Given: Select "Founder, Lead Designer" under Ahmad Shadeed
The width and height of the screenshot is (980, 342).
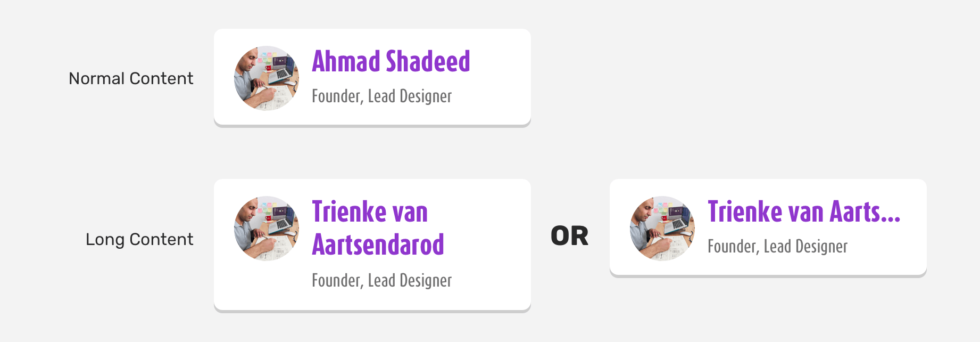Looking at the screenshot, I should (x=381, y=96).
